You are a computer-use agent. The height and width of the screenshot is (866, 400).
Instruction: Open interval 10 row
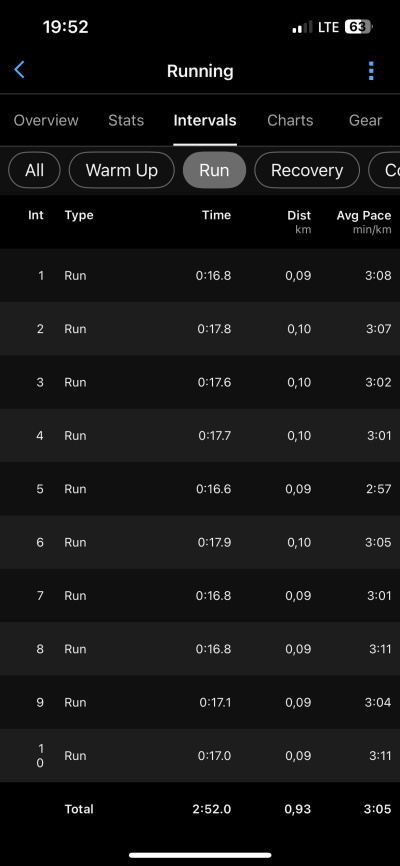coord(200,756)
